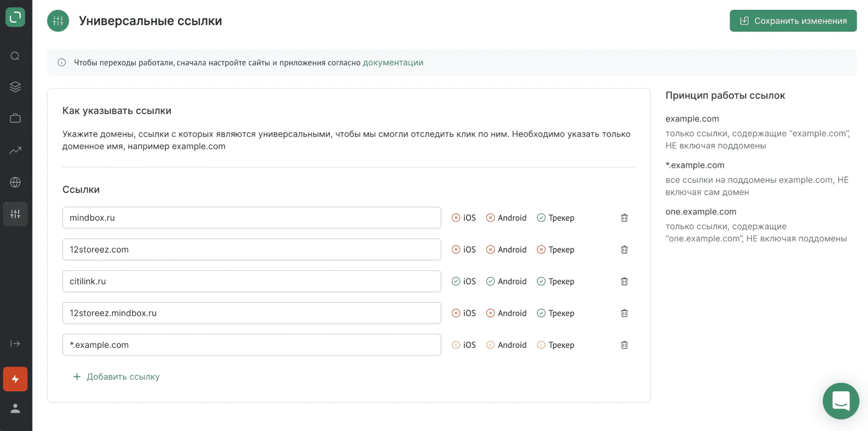Delete the *.example.com link row
868x431 pixels.
(625, 345)
